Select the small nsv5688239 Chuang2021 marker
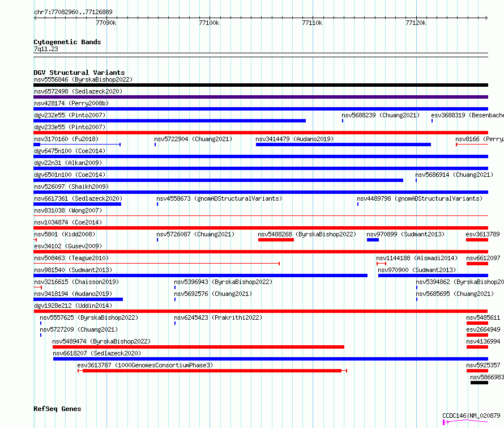This screenshot has height=428, width=504. coord(343,121)
